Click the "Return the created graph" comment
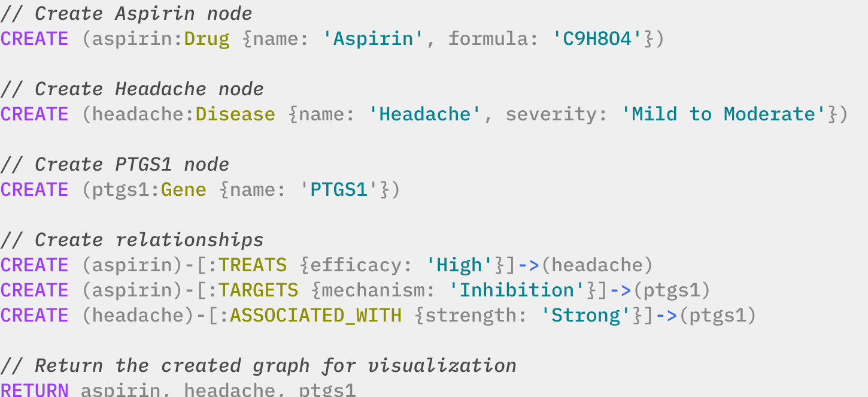The width and height of the screenshot is (868, 397). tap(258, 366)
